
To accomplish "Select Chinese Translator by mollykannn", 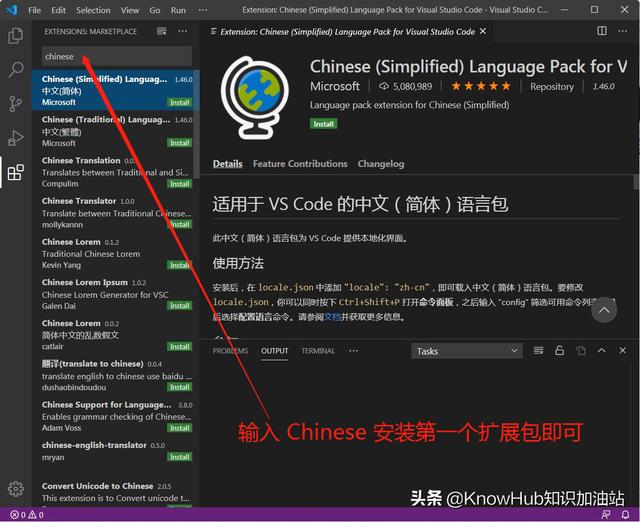I will click(x=114, y=213).
